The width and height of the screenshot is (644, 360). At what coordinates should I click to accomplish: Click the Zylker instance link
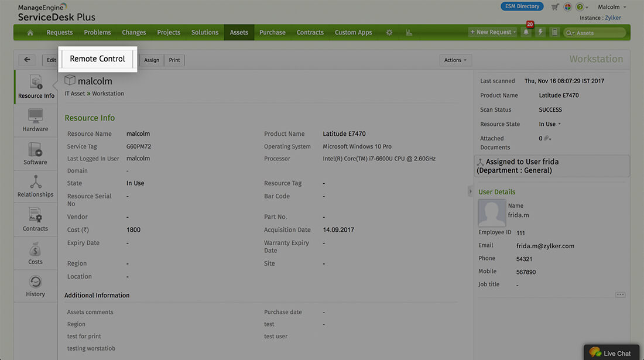coord(613,18)
